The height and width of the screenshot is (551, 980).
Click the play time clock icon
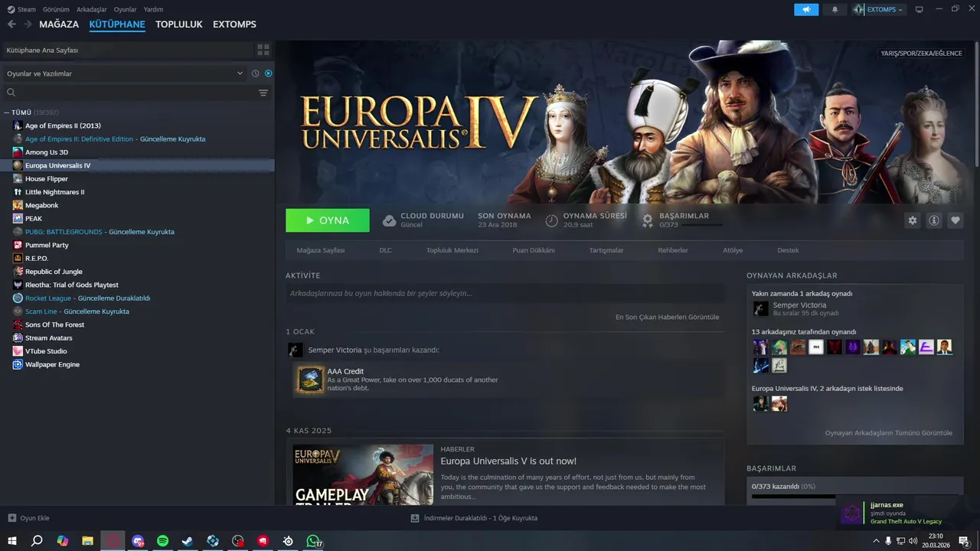coord(551,220)
